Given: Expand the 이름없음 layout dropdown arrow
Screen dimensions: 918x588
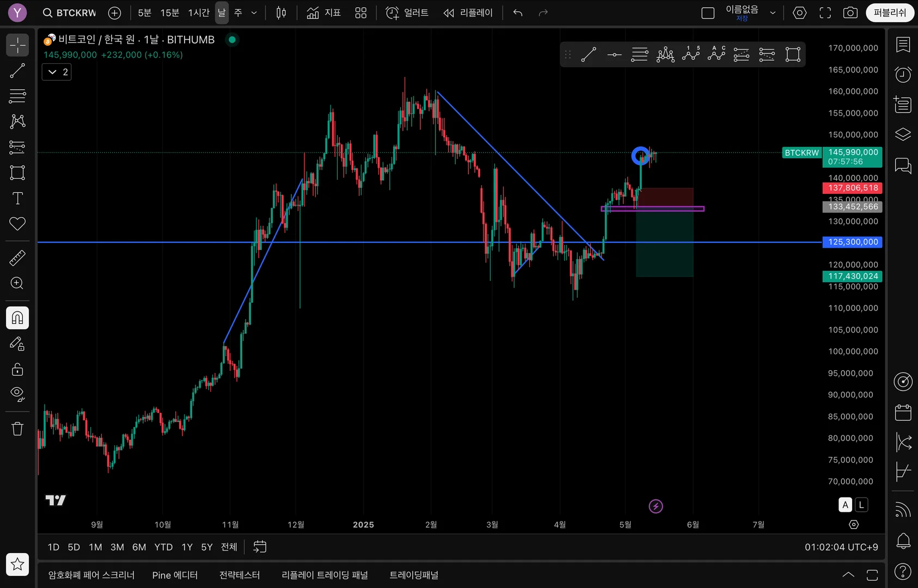Looking at the screenshot, I should tap(772, 13).
